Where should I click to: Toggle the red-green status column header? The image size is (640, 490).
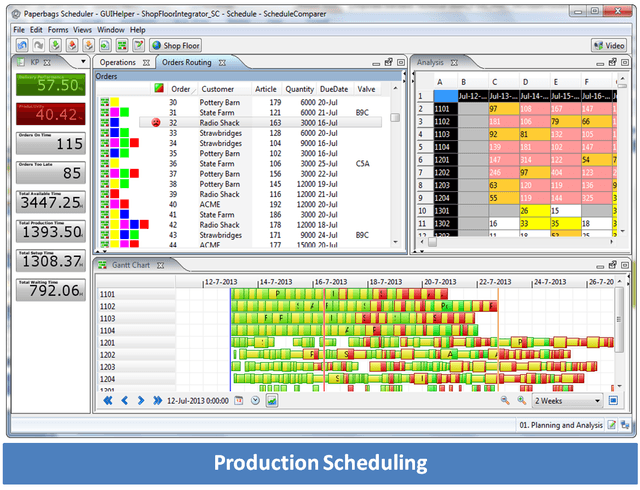pos(159,89)
